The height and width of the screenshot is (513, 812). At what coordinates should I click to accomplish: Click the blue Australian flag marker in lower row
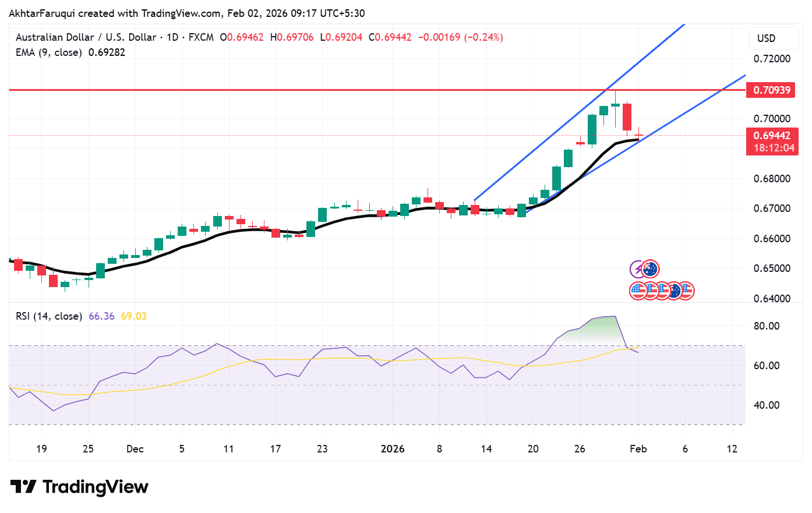click(x=675, y=291)
